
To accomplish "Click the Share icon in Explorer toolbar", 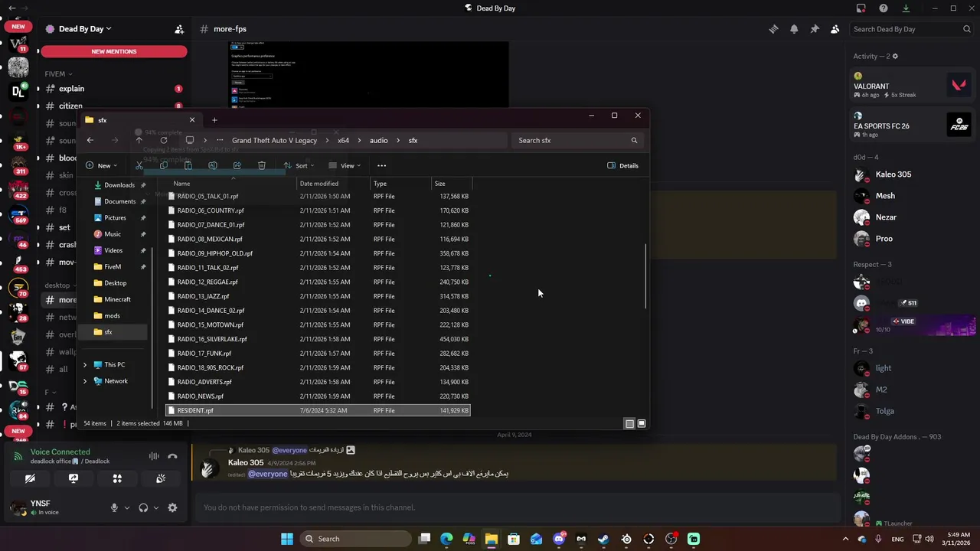I will pyautogui.click(x=237, y=165).
